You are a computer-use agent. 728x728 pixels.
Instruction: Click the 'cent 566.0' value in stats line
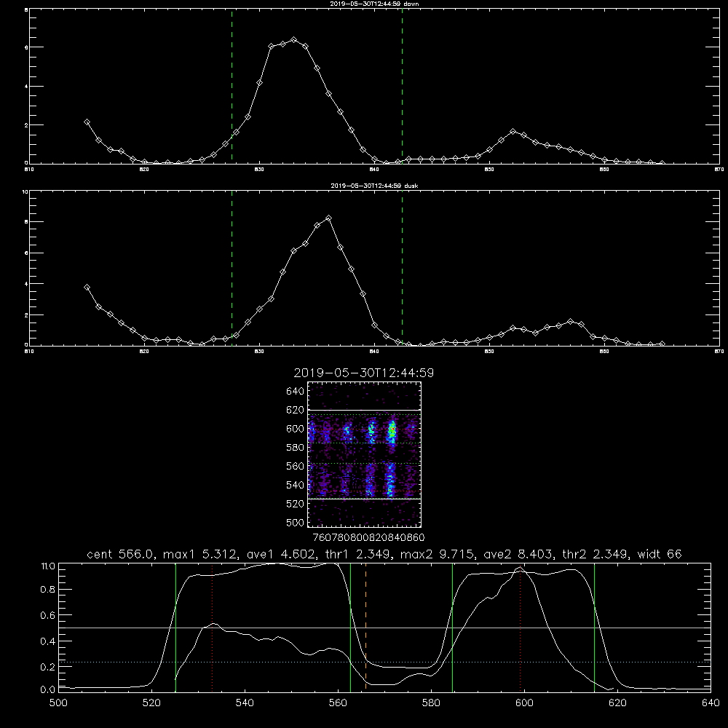click(x=122, y=554)
